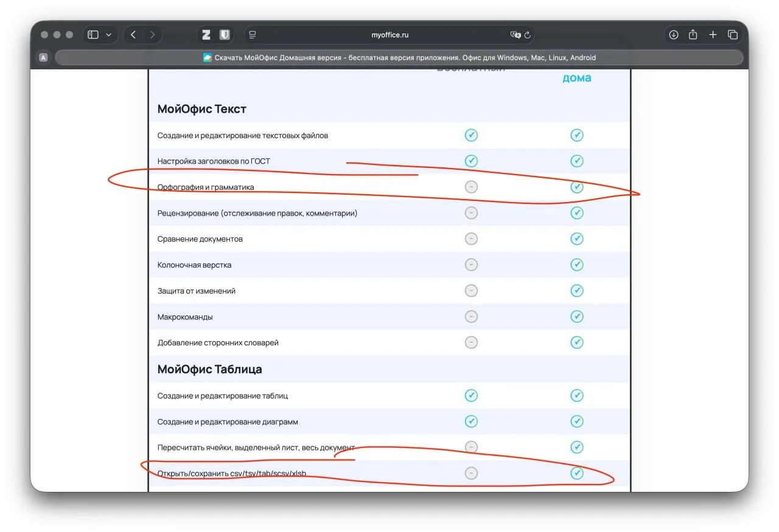Click the gray dash icon for Орфография и грамматика

471,187
